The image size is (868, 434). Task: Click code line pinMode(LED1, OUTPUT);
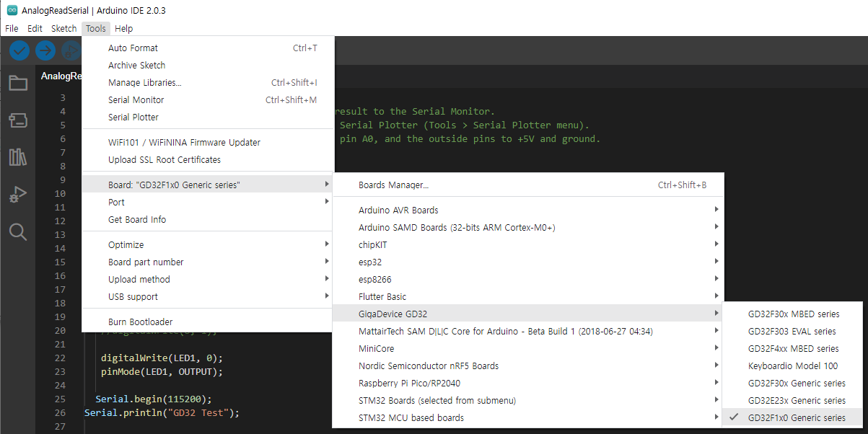(162, 372)
